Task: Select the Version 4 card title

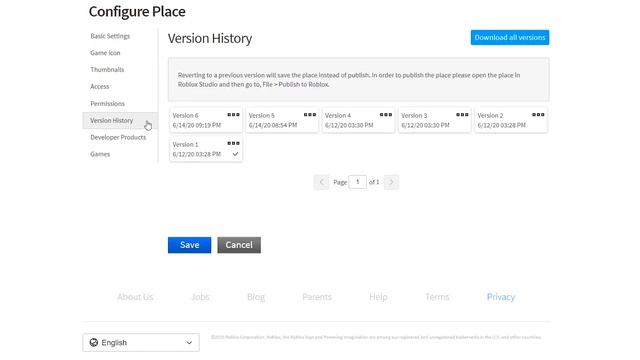Action: pyautogui.click(x=338, y=116)
